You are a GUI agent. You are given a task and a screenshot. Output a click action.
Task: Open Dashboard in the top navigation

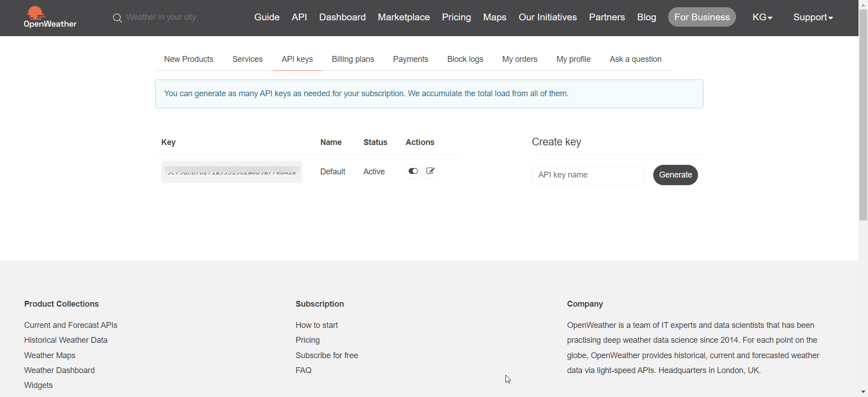342,17
